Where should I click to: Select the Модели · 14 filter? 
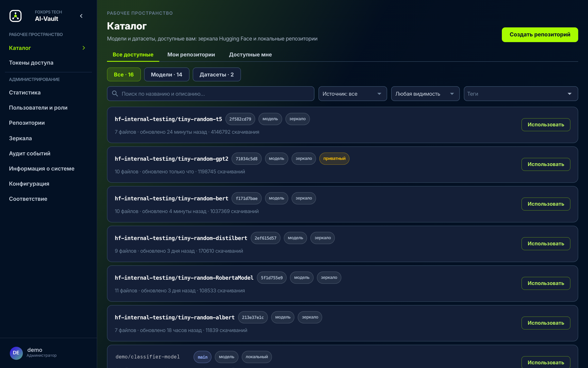(x=166, y=74)
